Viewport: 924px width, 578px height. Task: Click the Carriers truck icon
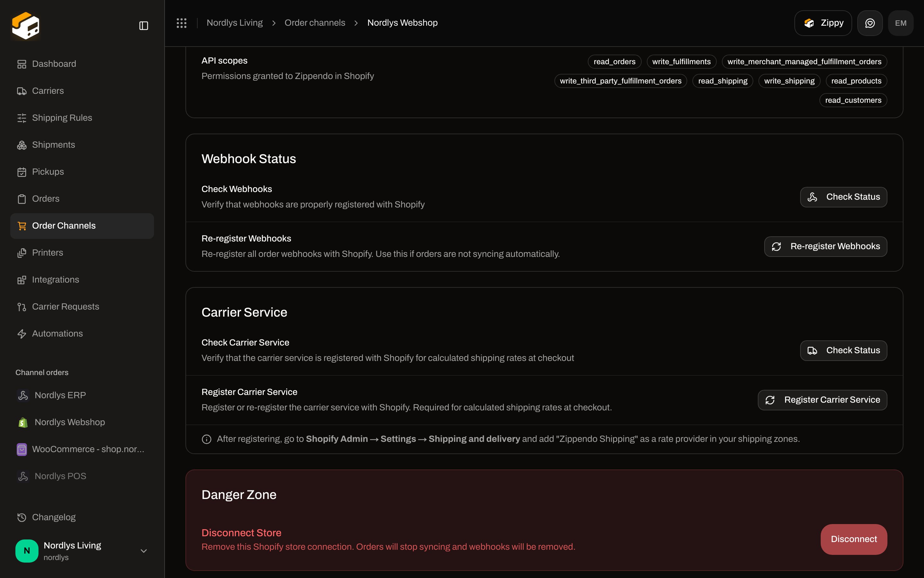(22, 91)
